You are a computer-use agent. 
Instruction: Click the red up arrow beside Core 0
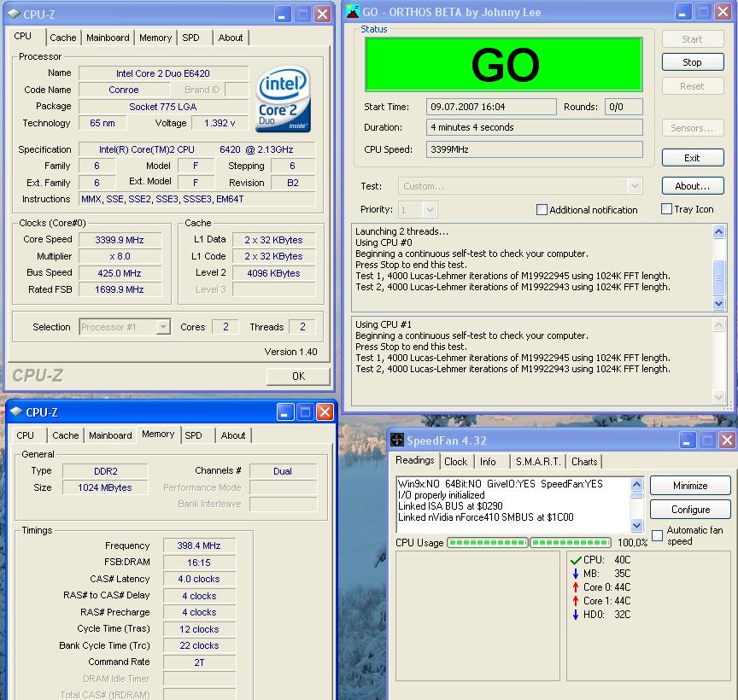[575, 587]
